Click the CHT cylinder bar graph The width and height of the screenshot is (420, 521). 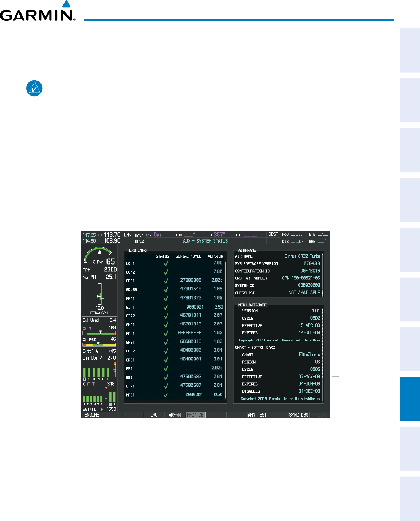96,373
